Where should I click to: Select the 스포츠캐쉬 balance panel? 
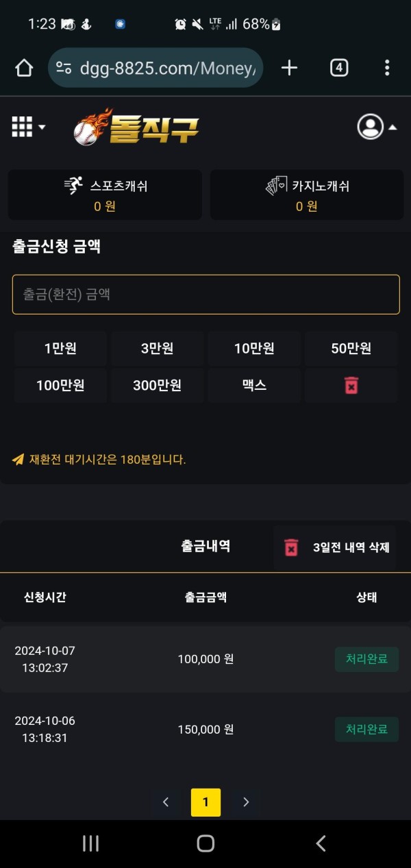pos(105,195)
